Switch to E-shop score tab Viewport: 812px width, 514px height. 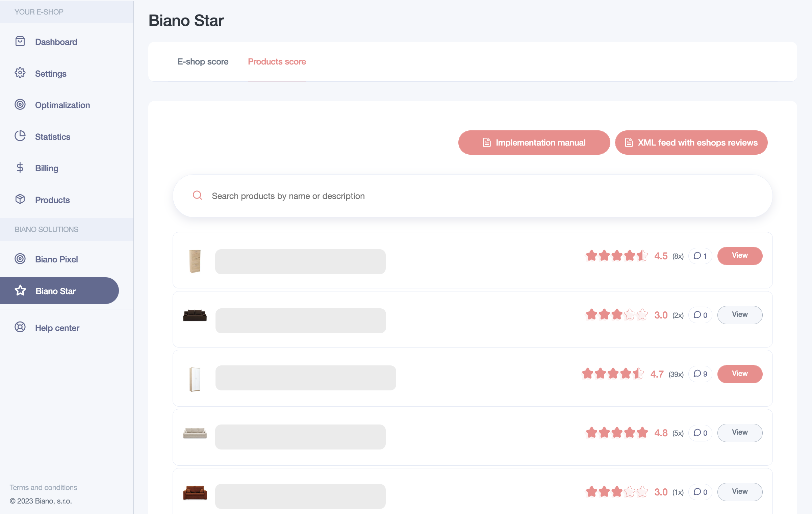[203, 61]
